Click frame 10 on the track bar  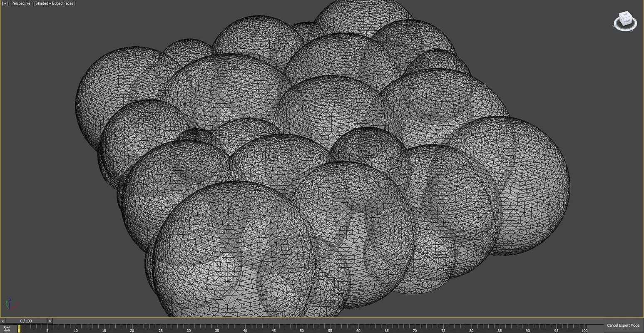(x=75, y=328)
